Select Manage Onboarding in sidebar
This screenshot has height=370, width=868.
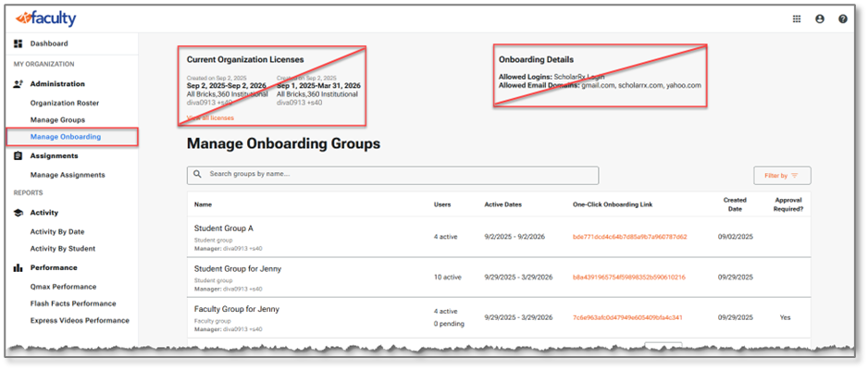coord(66,137)
